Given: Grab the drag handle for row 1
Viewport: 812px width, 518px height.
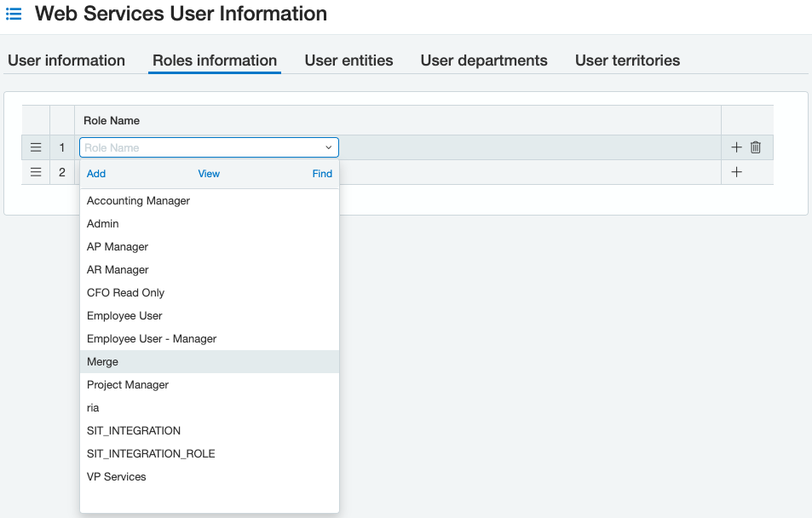Looking at the screenshot, I should tap(36, 147).
